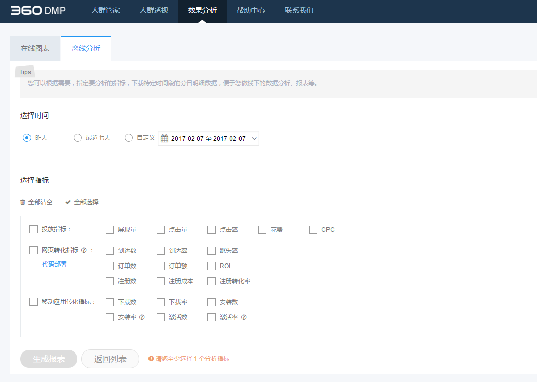Tick the 安装率 checkbox
The width and height of the screenshot is (537, 382).
[x=110, y=317]
